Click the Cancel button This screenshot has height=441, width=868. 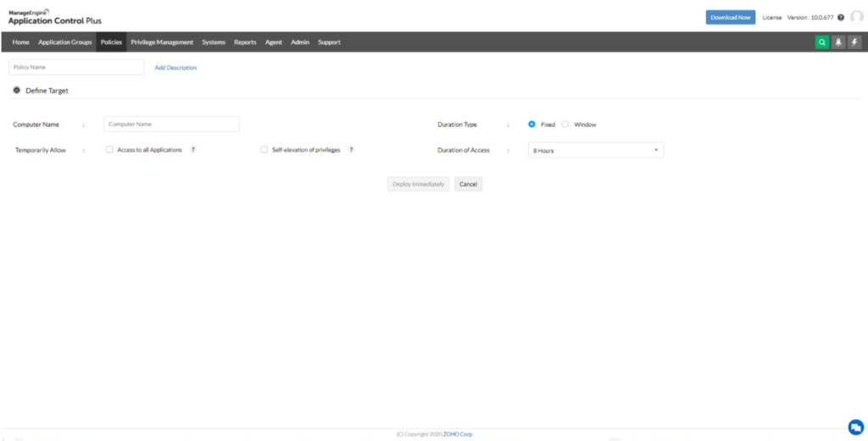[x=468, y=184]
